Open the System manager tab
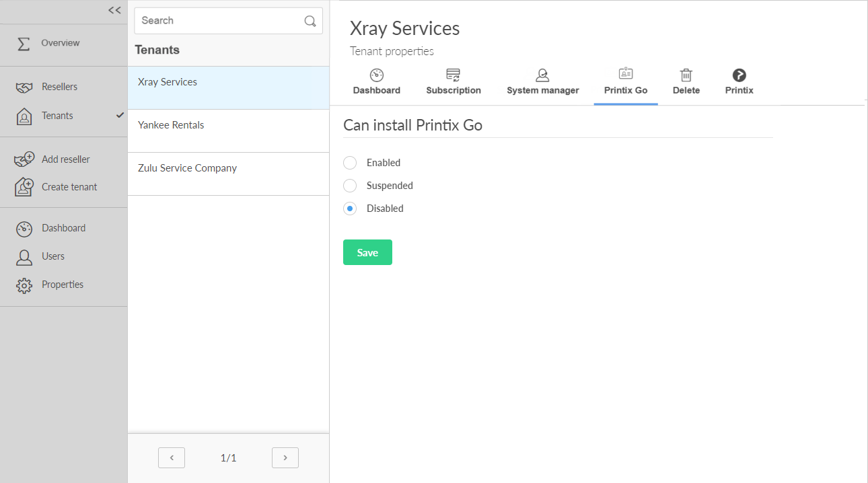The image size is (868, 483). tap(542, 82)
